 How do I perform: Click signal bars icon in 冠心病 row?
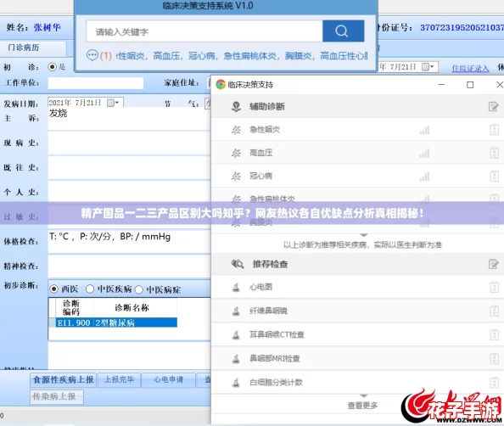[424, 177]
